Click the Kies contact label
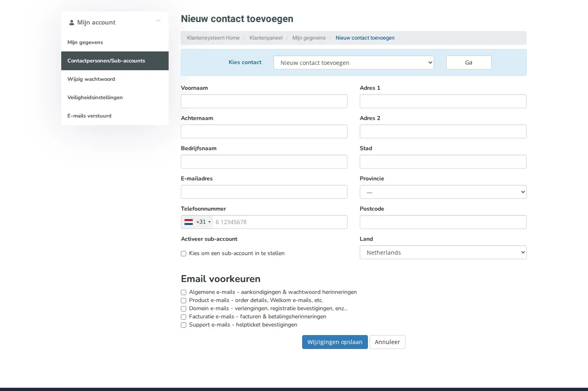Image resolution: width=588 pixels, height=391 pixels. pyautogui.click(x=245, y=62)
